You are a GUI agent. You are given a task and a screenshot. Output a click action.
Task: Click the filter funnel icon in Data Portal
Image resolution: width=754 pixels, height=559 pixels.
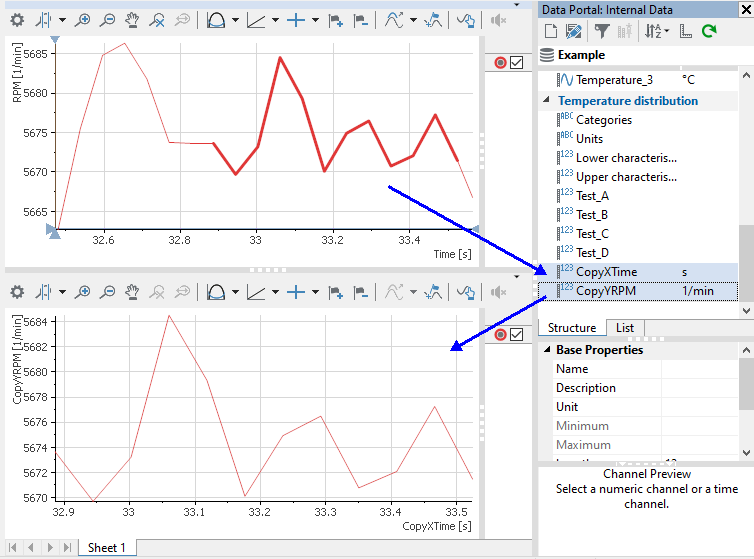(x=601, y=32)
